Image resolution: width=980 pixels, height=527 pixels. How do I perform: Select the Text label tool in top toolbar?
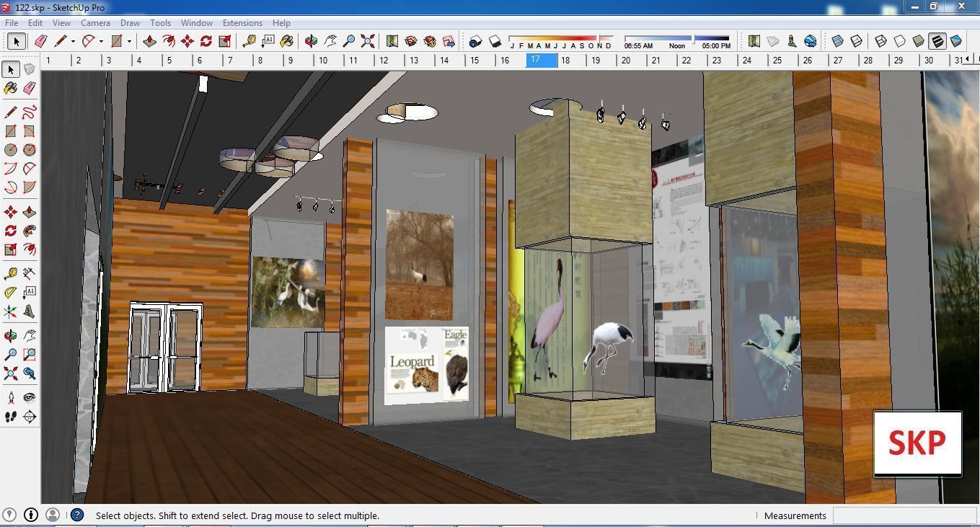(x=268, y=41)
